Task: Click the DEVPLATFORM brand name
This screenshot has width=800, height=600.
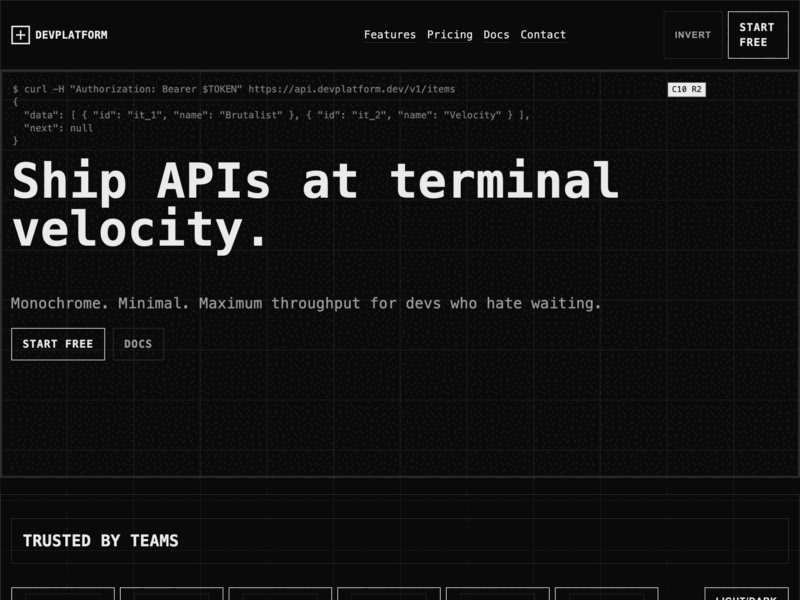Action: (x=71, y=35)
